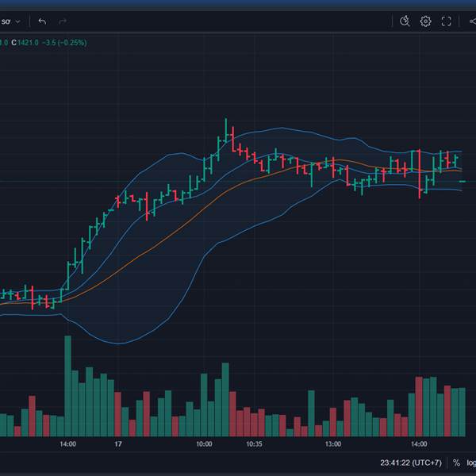Enter fullscreen mode via fullscreen icon
Screen dimensions: 476x476
click(446, 21)
